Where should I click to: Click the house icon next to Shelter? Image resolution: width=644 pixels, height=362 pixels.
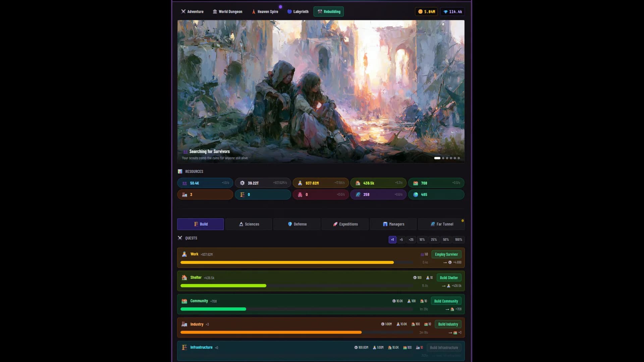click(184, 278)
